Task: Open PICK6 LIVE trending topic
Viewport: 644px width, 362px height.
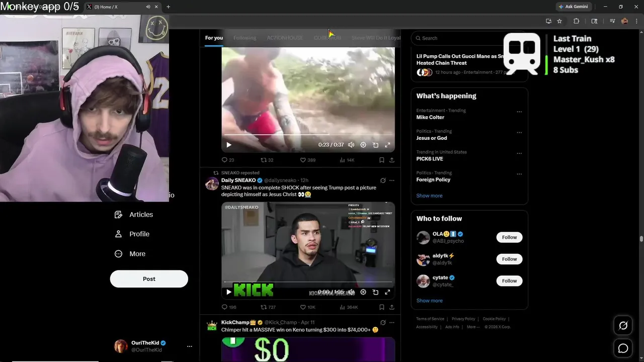Action: (x=430, y=159)
